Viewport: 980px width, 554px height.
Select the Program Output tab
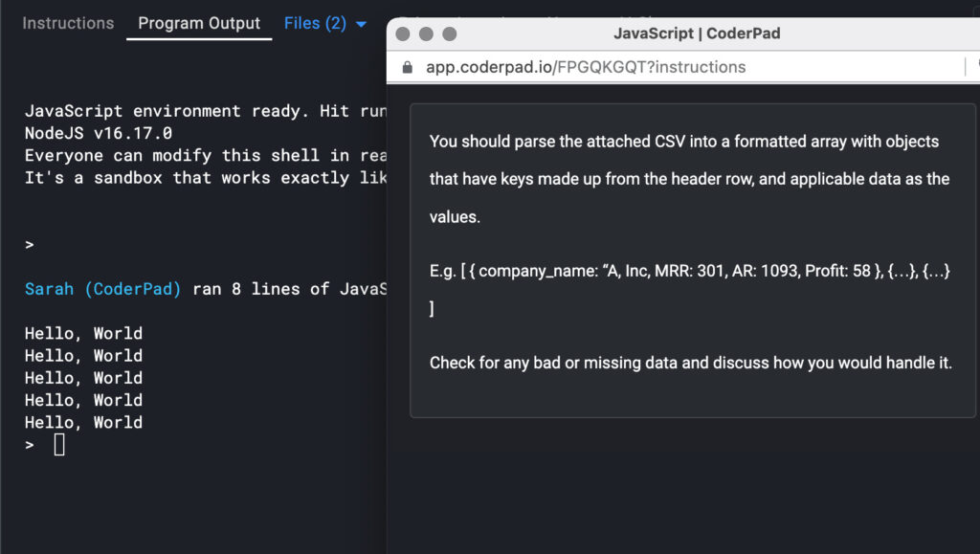pos(199,23)
